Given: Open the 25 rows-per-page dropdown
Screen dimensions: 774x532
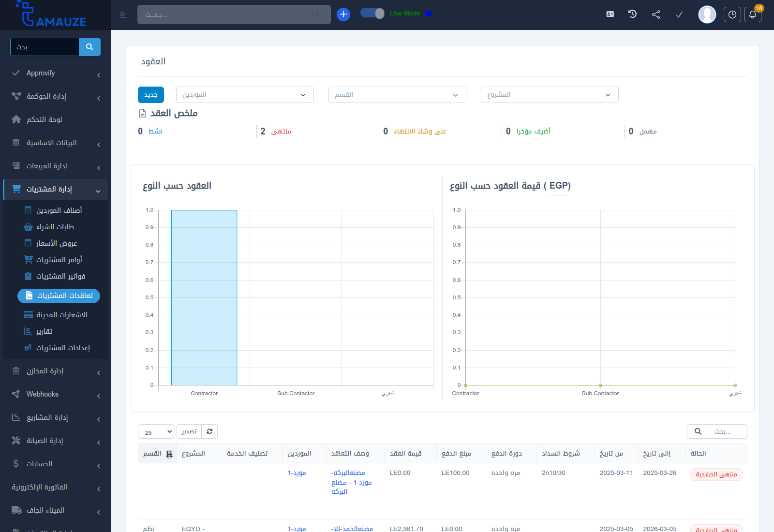Looking at the screenshot, I should pyautogui.click(x=156, y=431).
